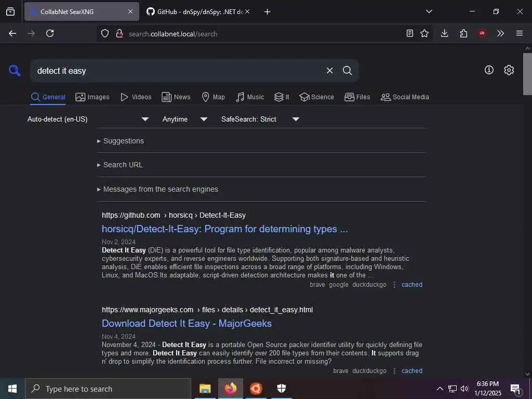
Task: Open the Auto-detect language dropdown
Action: pos(88,119)
